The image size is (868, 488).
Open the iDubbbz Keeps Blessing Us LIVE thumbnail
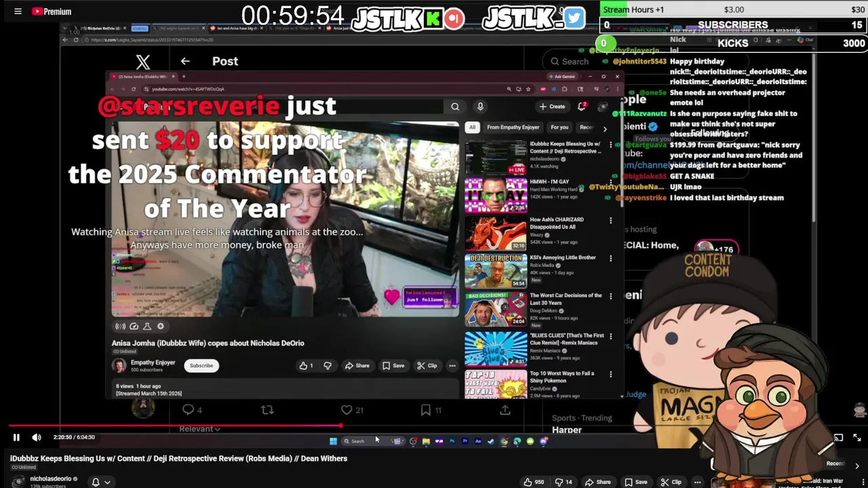pyautogui.click(x=496, y=157)
